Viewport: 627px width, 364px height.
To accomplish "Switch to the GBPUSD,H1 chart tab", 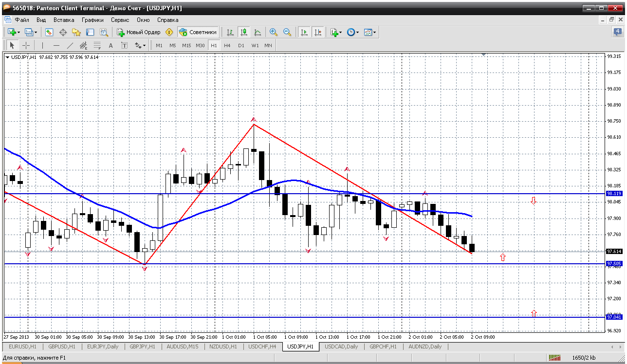I will [61, 346].
